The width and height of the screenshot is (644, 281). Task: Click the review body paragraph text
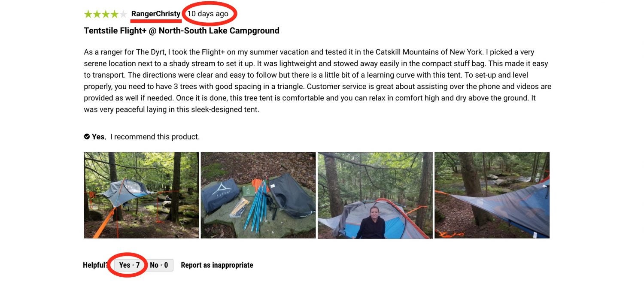pos(318,81)
